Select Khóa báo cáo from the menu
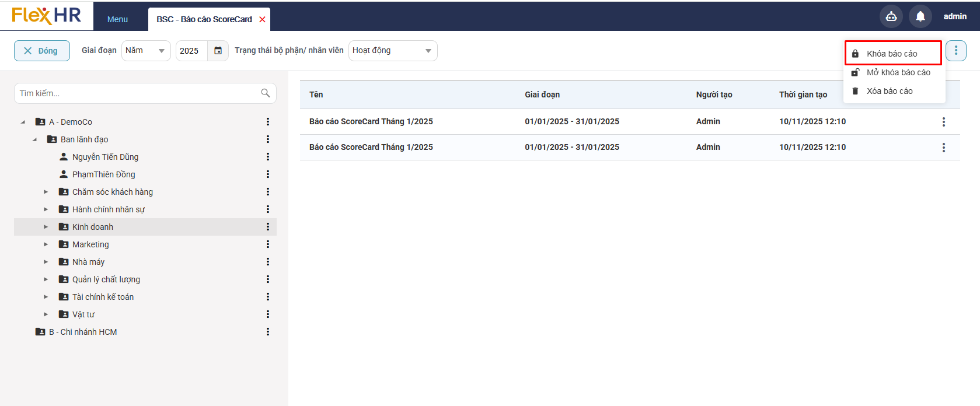Viewport: 980px width, 406px height. pos(892,54)
